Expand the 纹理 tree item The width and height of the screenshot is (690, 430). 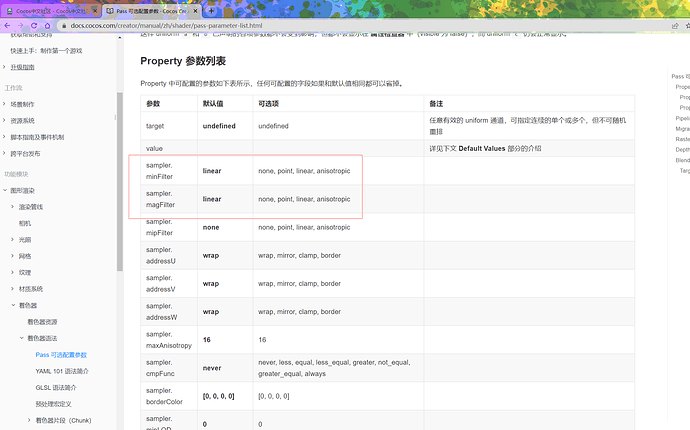point(13,272)
